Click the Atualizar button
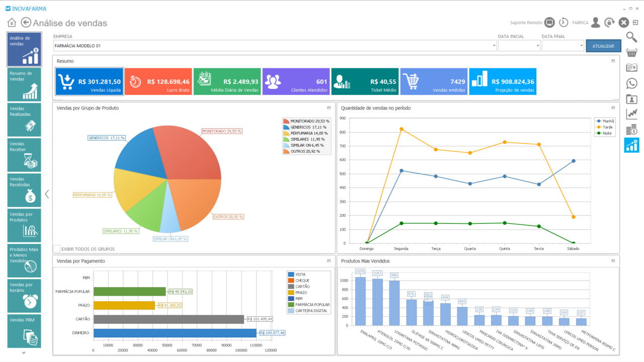The height and width of the screenshot is (362, 644). [x=603, y=46]
